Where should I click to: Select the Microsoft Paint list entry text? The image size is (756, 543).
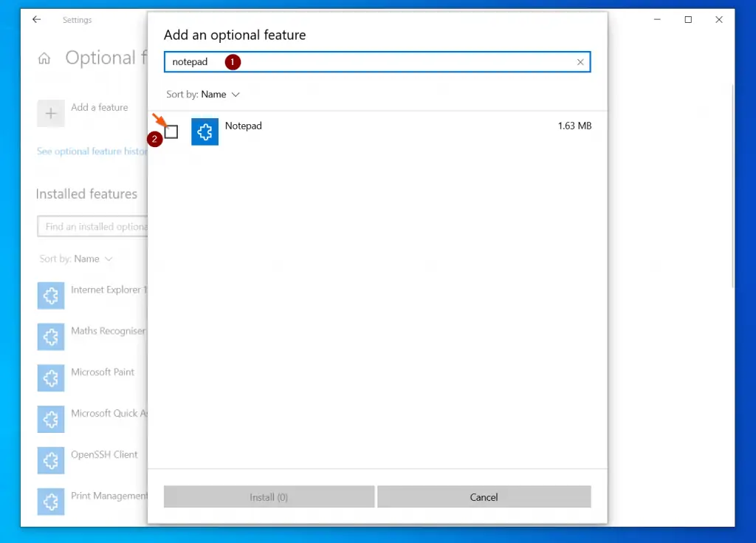103,372
